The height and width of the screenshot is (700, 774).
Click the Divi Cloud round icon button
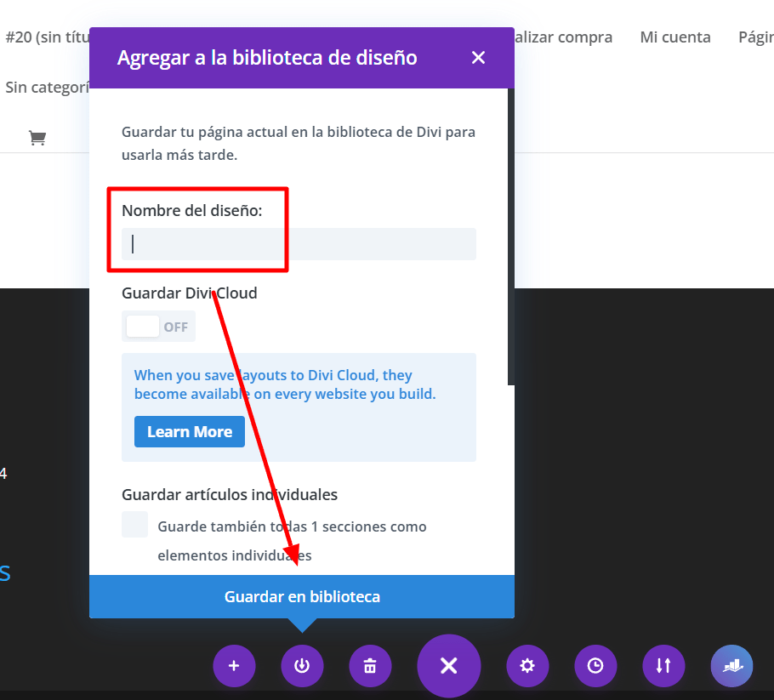coord(731,665)
